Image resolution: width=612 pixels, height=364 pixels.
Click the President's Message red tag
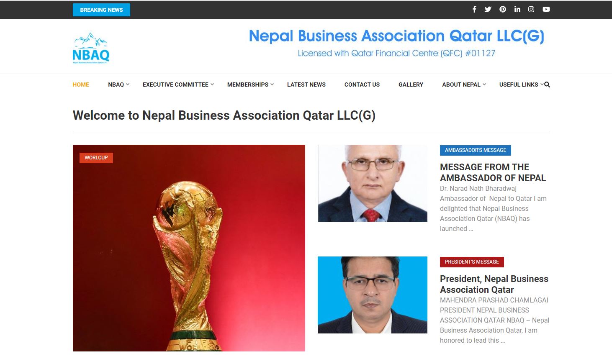[x=472, y=262]
